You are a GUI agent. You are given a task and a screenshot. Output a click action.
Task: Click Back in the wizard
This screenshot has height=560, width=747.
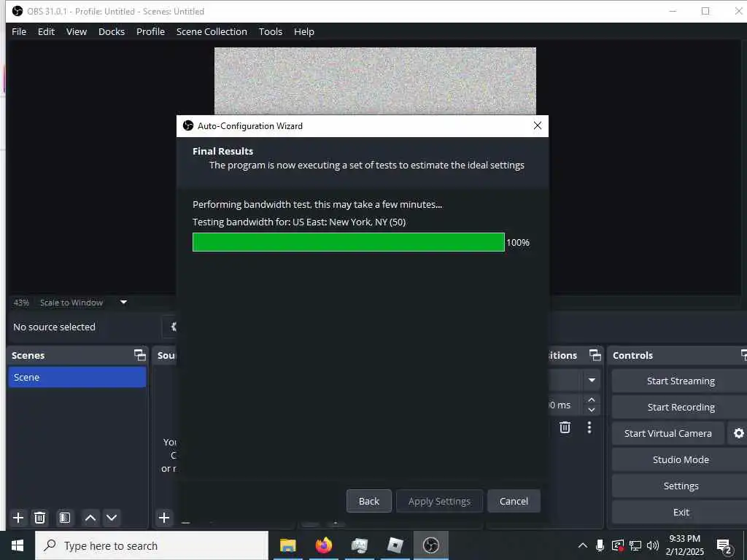tap(368, 501)
